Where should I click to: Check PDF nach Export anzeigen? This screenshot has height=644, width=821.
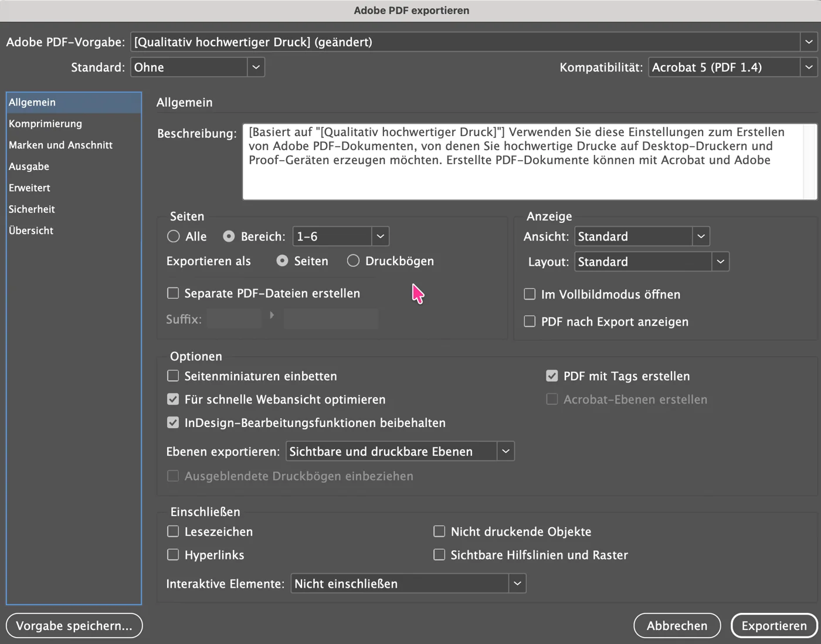click(530, 321)
